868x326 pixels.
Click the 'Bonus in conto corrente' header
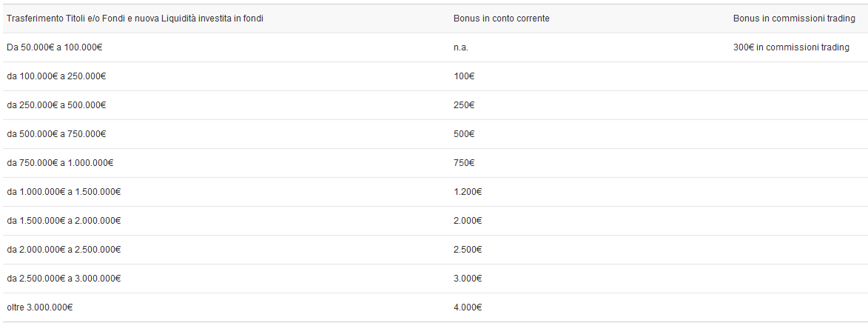coord(501,19)
